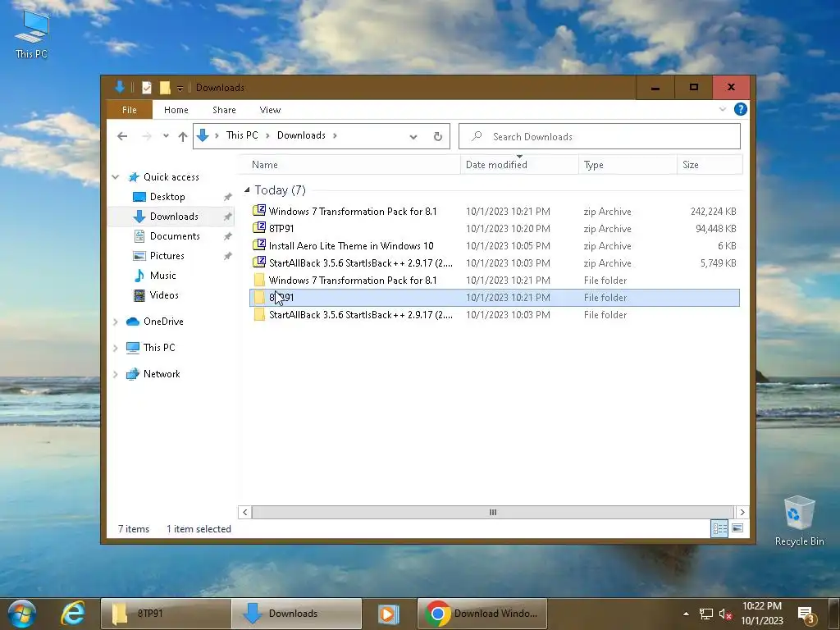The width and height of the screenshot is (840, 630).
Task: Select the 8TP91 zip archive icon
Action: coord(259,228)
